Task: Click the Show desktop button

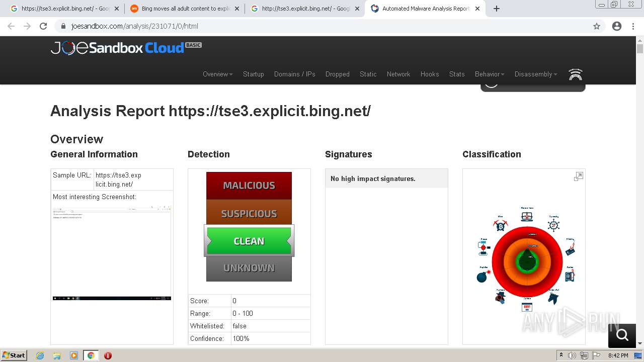Action: pyautogui.click(x=639, y=355)
